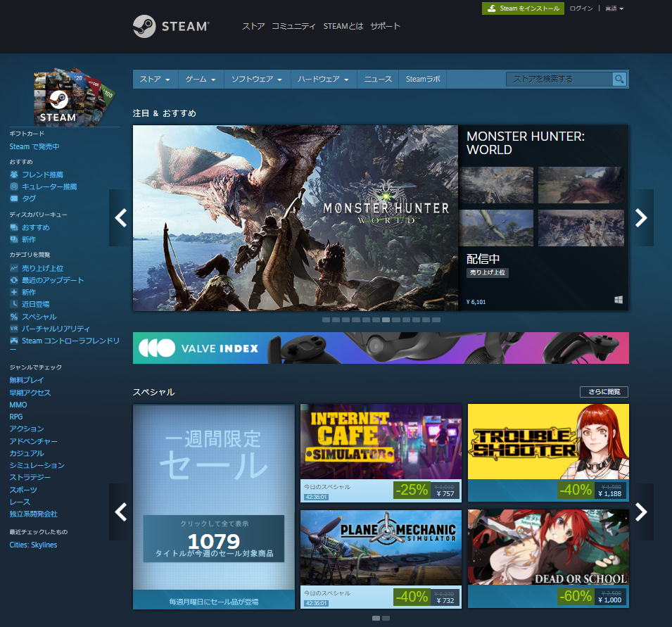Go to next featured game with right arrow
The width and height of the screenshot is (672, 627).
click(641, 218)
